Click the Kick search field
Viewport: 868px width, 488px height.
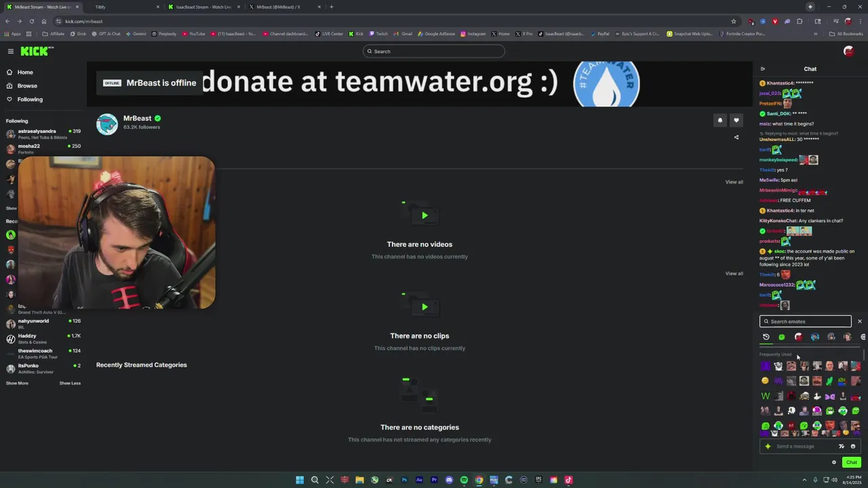tap(434, 52)
